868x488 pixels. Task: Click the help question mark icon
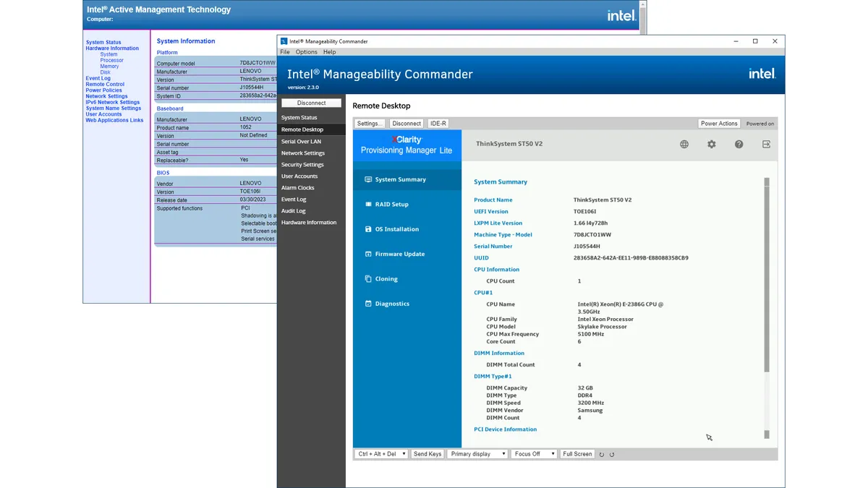(739, 145)
